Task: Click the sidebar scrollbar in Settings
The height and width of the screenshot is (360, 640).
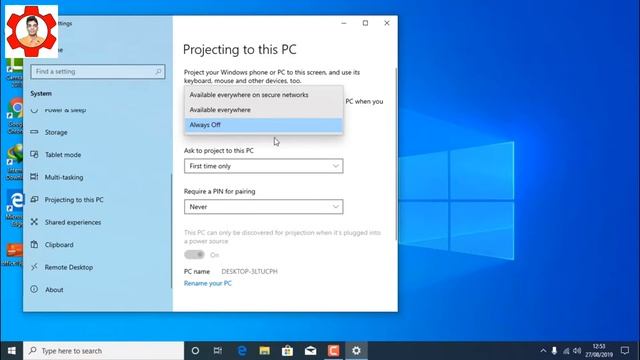Action: 171,231
